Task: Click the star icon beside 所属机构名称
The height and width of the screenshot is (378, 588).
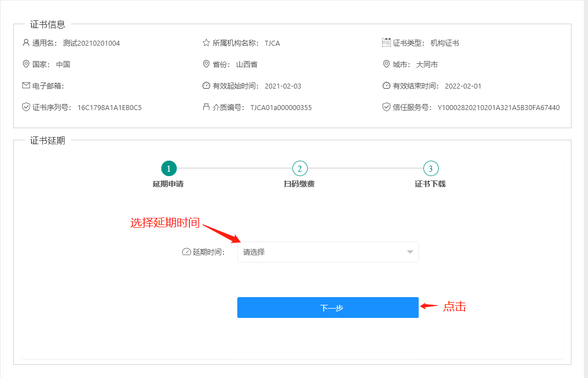Action: point(206,42)
